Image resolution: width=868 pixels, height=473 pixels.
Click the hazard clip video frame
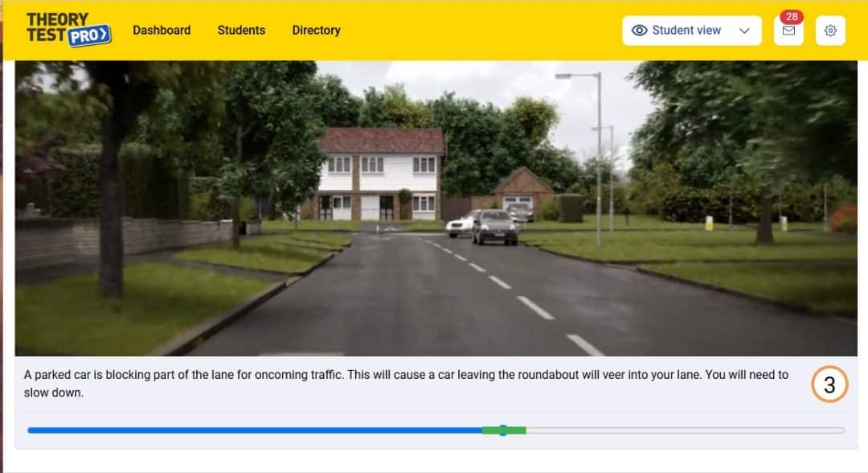click(x=436, y=208)
